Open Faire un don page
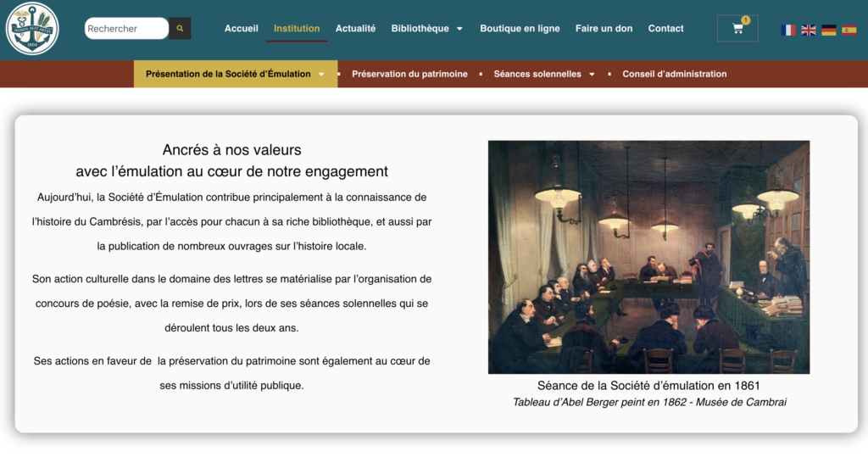This screenshot has height=457, width=868. [x=604, y=28]
